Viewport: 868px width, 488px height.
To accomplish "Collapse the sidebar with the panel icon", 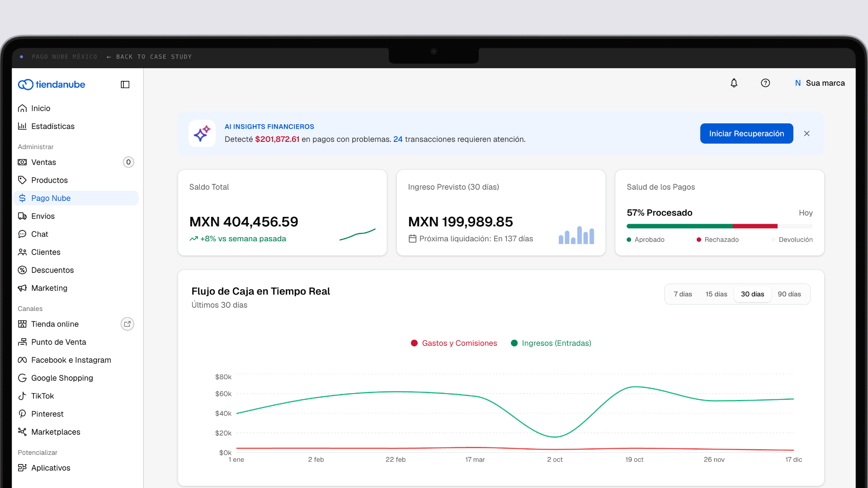I will (125, 84).
